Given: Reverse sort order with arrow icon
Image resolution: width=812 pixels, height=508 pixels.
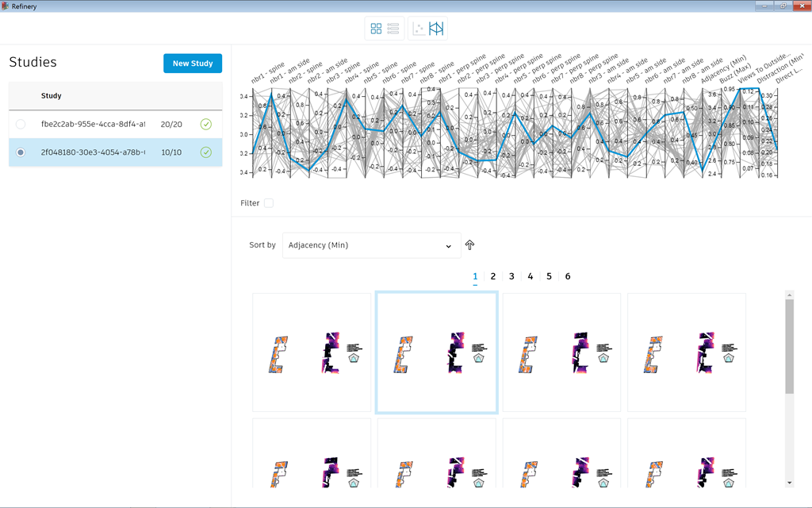Looking at the screenshot, I should coord(469,245).
